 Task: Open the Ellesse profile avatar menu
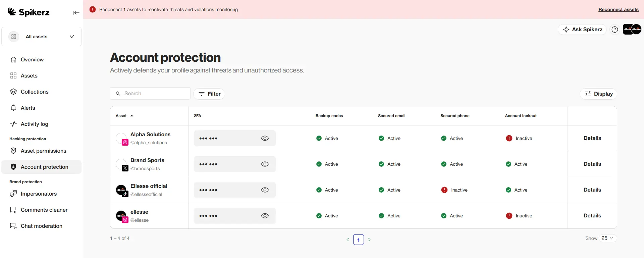(632, 29)
